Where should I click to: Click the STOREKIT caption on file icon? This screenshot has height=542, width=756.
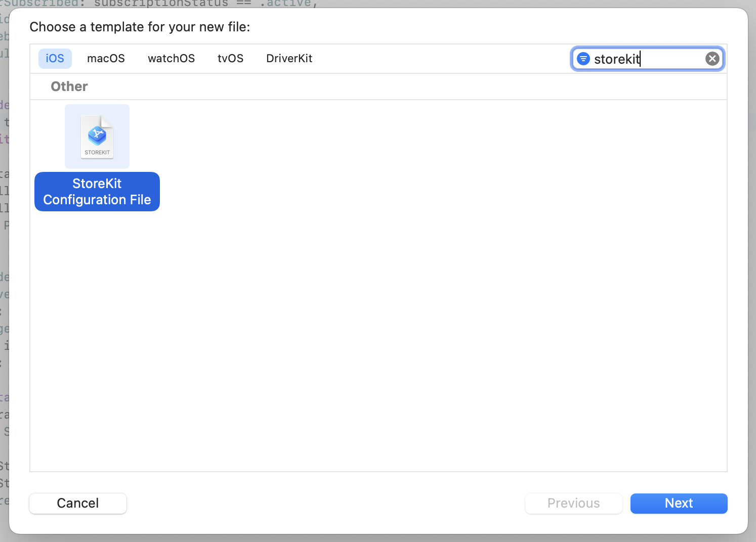[97, 152]
